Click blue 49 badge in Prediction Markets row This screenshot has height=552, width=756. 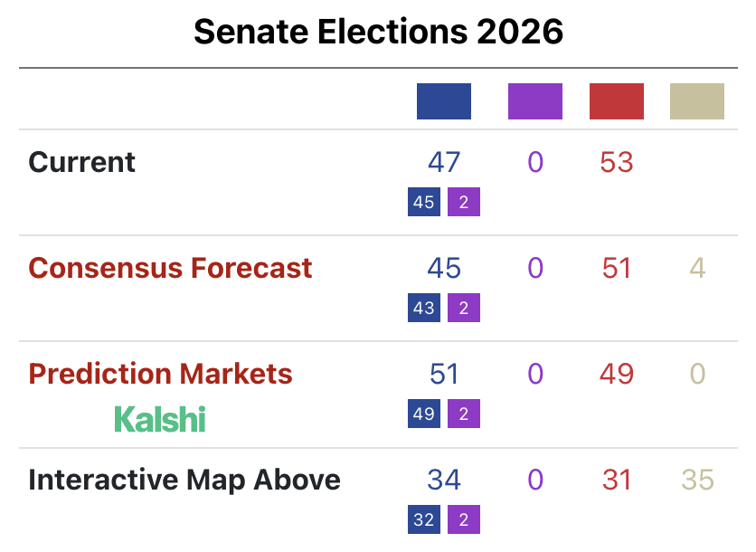[x=423, y=414]
